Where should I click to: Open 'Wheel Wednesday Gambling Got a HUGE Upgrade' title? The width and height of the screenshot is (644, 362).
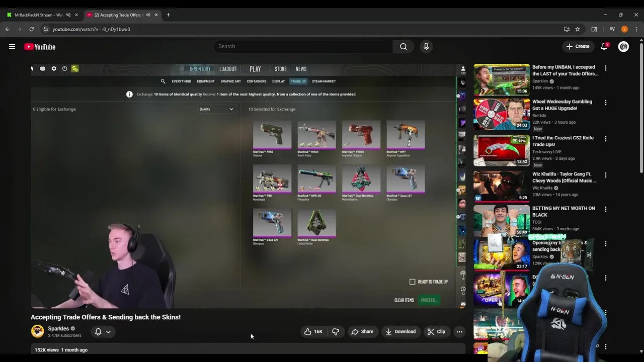click(x=562, y=105)
